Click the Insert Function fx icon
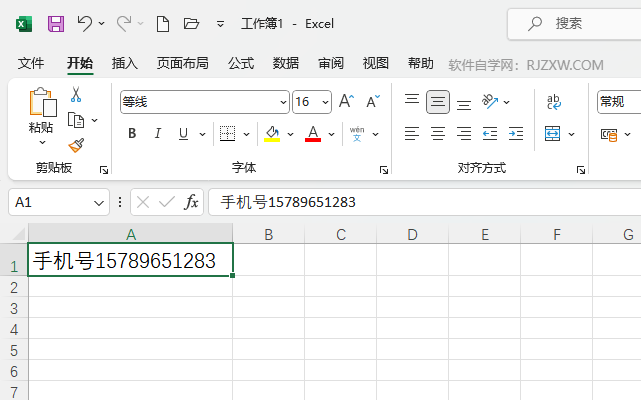 coord(191,202)
